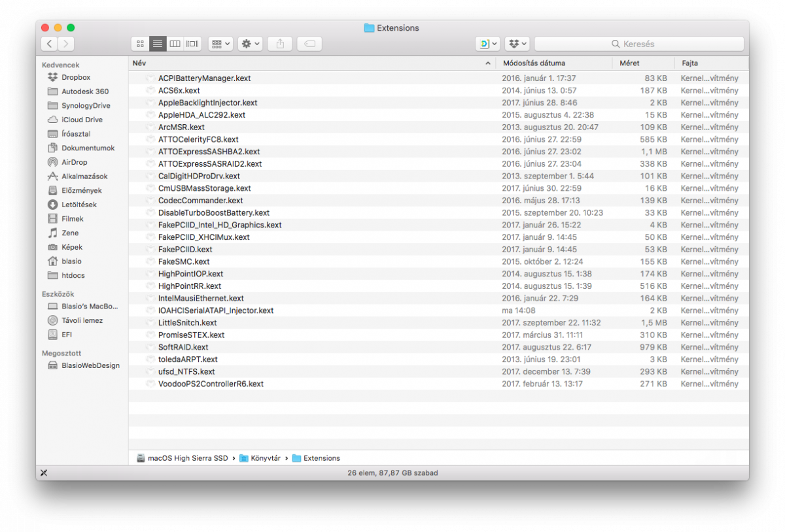Select AppleHDA_ALC292.kext file
This screenshot has width=785, height=532.
point(438,114)
